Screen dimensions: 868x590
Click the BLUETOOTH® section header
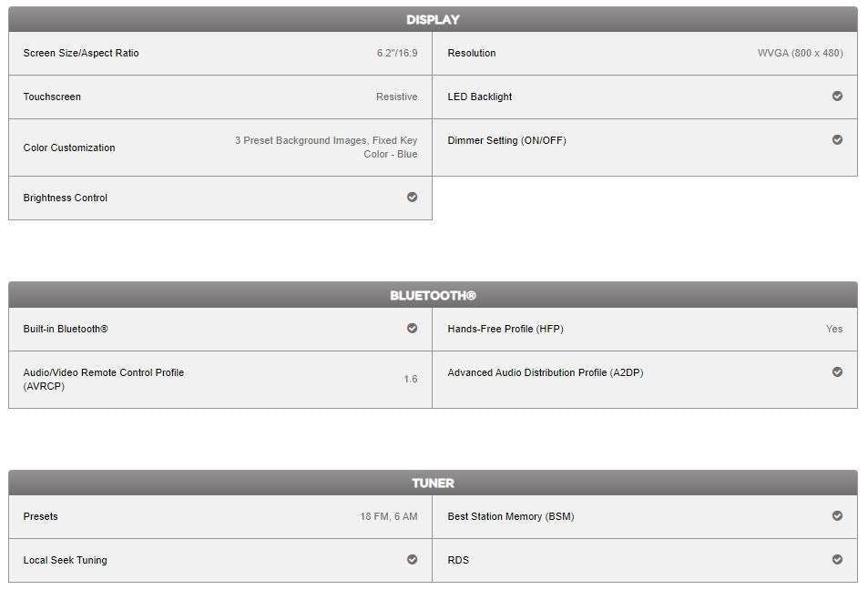pyautogui.click(x=433, y=295)
